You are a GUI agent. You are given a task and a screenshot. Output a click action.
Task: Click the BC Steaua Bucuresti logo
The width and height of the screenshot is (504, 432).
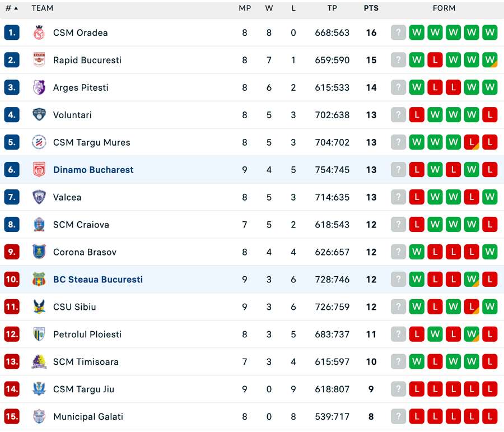[39, 279]
